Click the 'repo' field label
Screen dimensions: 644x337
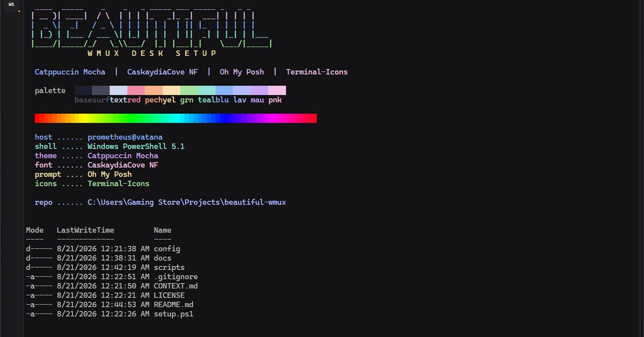coord(43,202)
